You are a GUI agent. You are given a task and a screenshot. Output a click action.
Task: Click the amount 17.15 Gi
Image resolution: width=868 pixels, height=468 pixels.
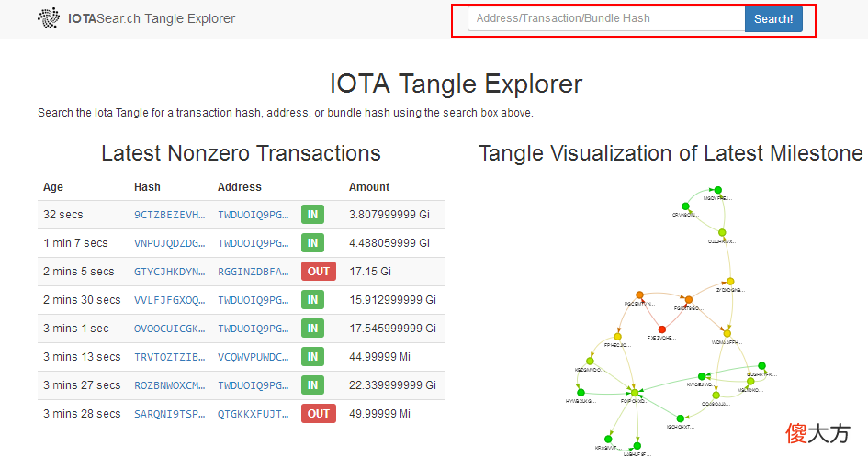click(370, 272)
